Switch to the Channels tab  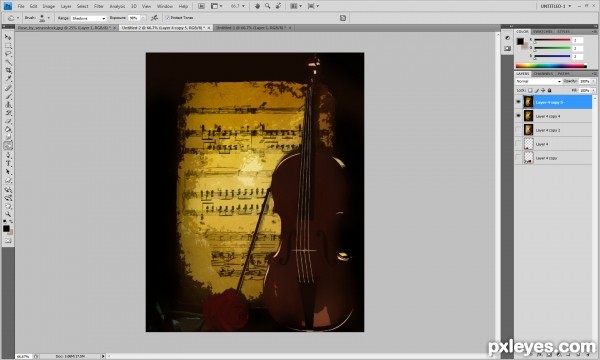point(543,73)
